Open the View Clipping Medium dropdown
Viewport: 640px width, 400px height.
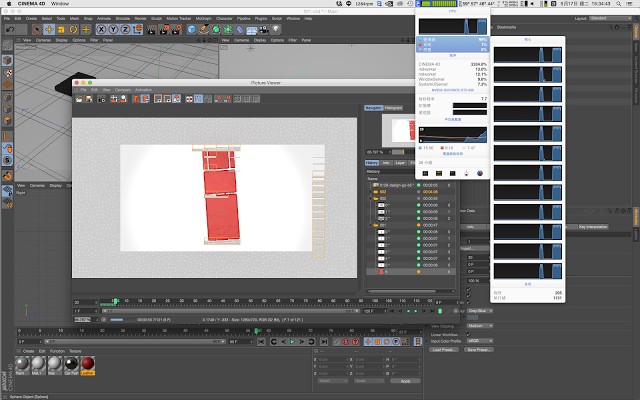point(480,326)
